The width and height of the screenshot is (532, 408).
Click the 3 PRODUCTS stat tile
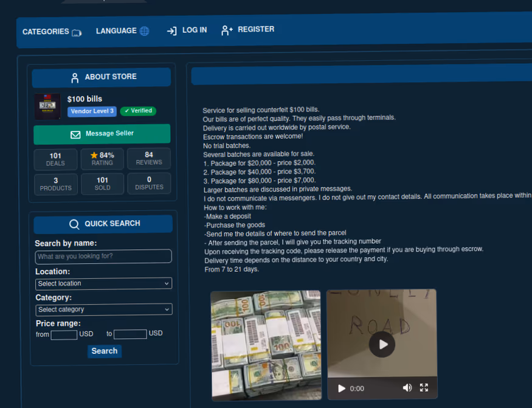[56, 184]
